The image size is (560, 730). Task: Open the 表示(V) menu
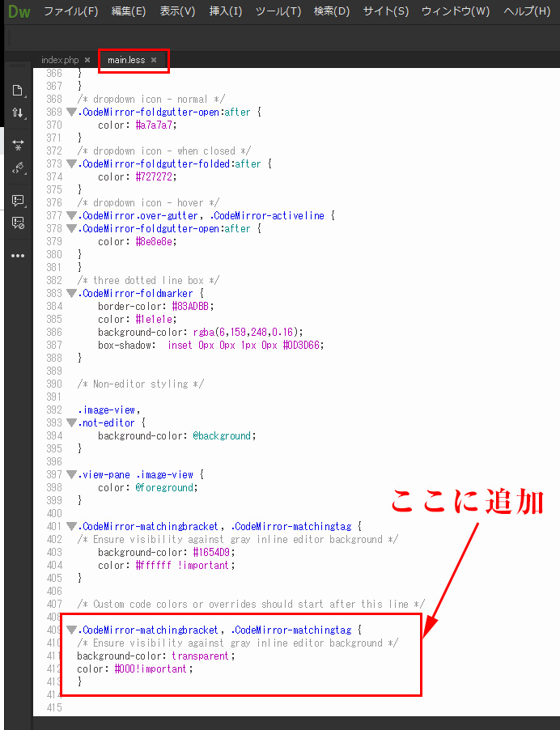(x=177, y=11)
